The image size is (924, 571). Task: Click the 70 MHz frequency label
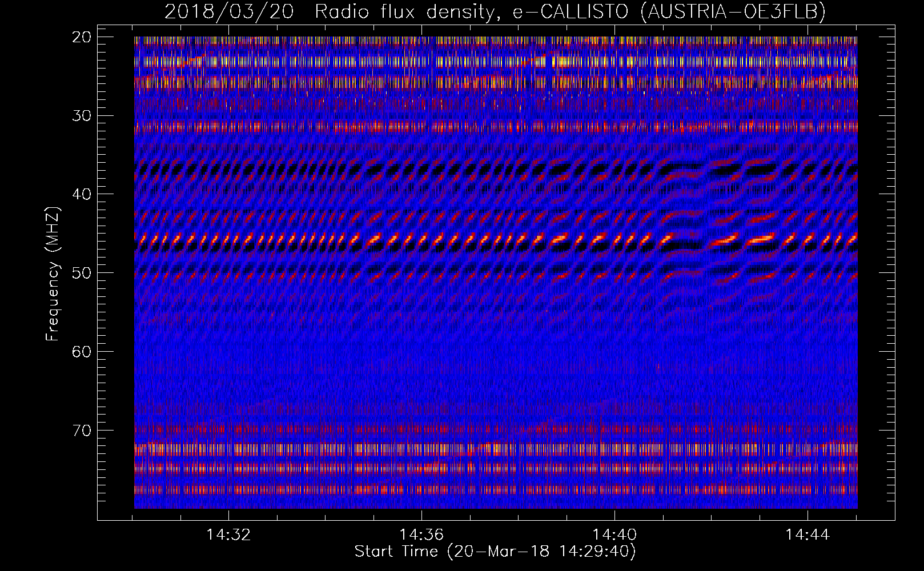(82, 431)
